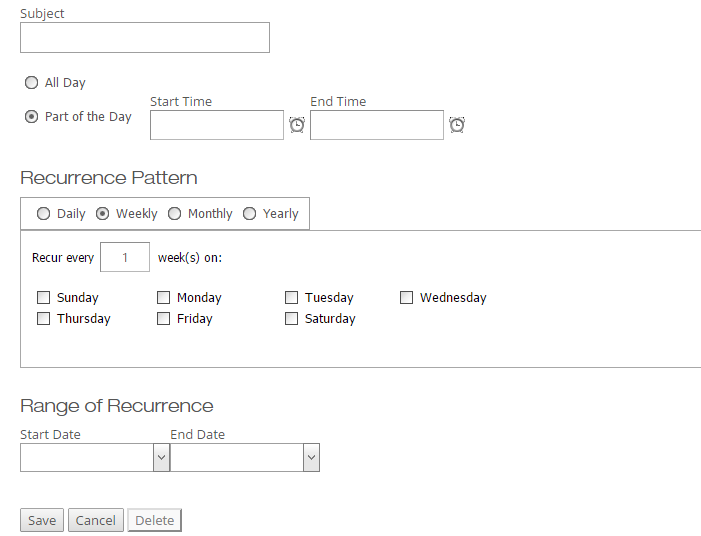Check the Sunday checkbox
The image size is (701, 536).
click(43, 297)
